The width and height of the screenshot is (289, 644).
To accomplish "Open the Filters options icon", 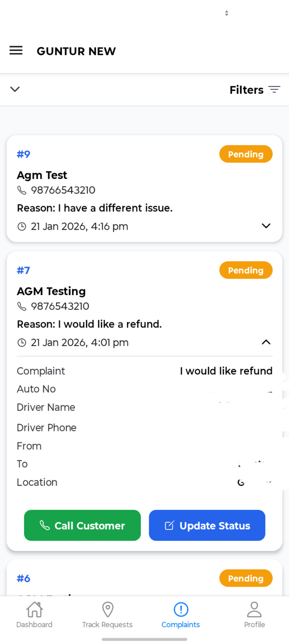I will pyautogui.click(x=274, y=90).
